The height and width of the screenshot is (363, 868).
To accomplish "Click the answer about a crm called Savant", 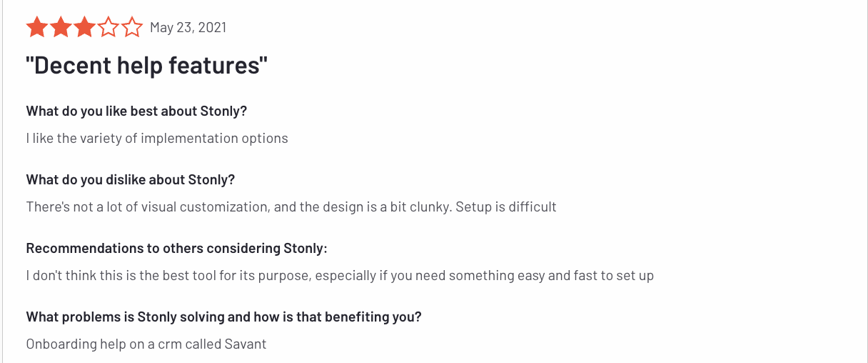I will click(x=146, y=344).
